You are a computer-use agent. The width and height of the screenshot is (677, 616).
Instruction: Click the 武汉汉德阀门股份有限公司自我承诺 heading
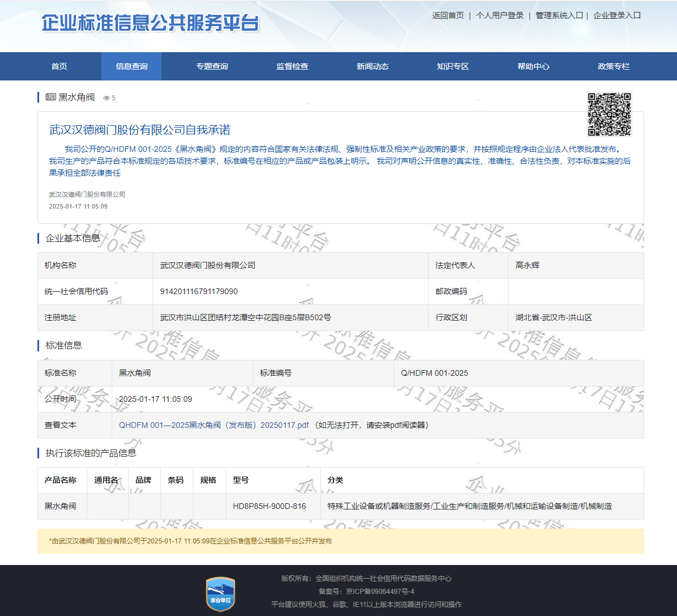[140, 130]
